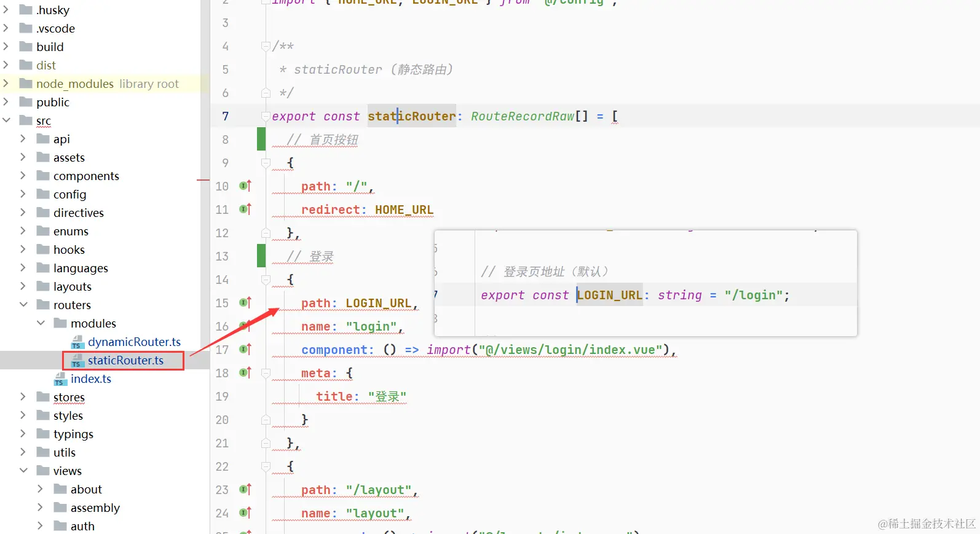Open dynamicRouter.ts in the project tree

pos(134,342)
